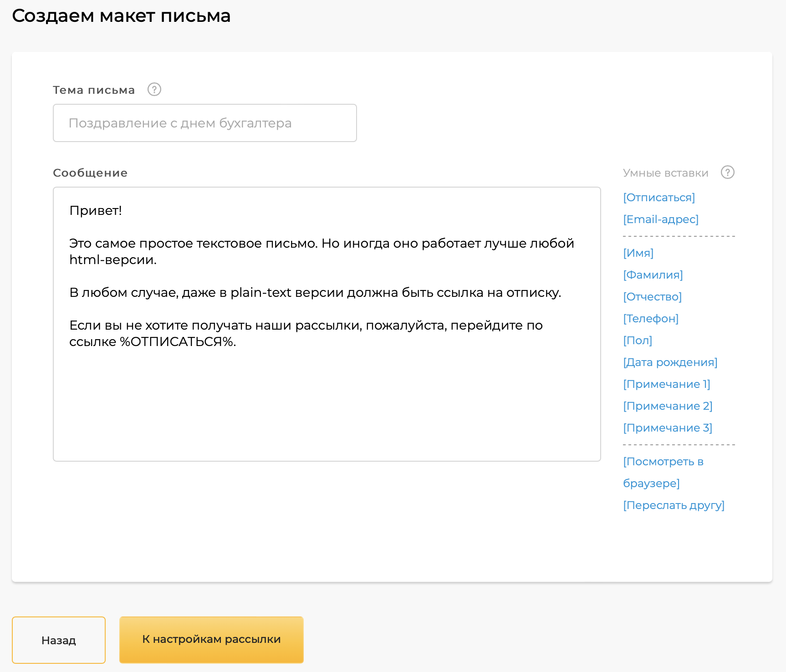This screenshot has width=786, height=672.
Task: Insert the [Отчество] smart insert
Action: tap(652, 296)
